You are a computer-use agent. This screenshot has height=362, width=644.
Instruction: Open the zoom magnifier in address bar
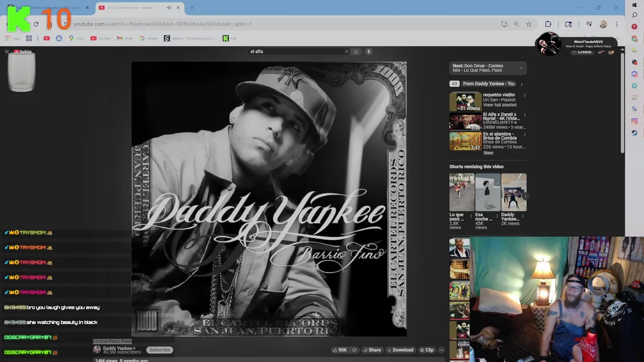516,24
